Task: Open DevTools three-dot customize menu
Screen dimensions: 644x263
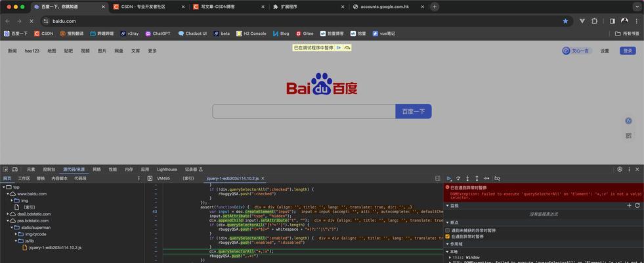Action: pyautogui.click(x=629, y=169)
